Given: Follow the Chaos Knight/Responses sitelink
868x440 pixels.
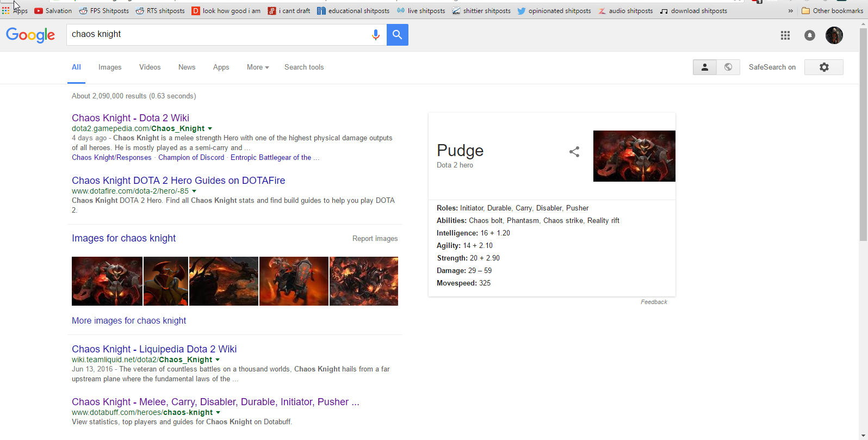Looking at the screenshot, I should (111, 158).
